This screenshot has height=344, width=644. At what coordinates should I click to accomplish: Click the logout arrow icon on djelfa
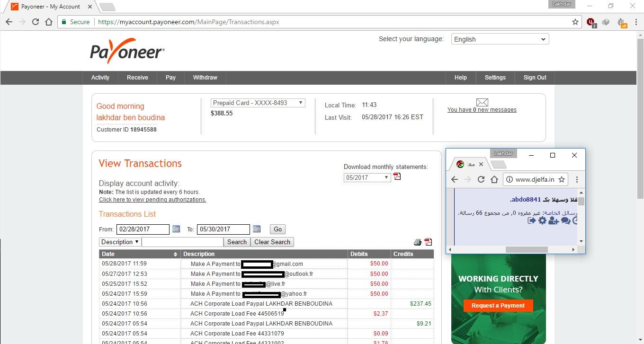click(x=532, y=221)
